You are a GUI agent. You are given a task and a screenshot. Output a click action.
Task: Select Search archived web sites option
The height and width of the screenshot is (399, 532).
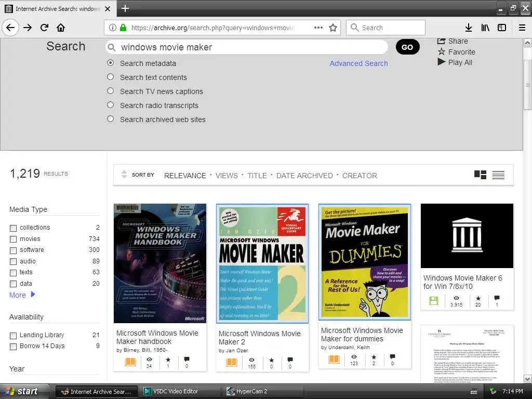[110, 119]
